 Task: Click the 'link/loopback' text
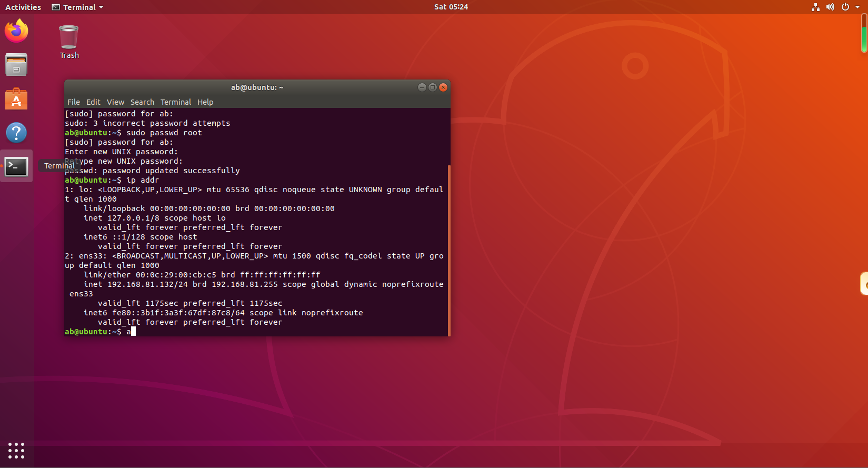pos(114,208)
